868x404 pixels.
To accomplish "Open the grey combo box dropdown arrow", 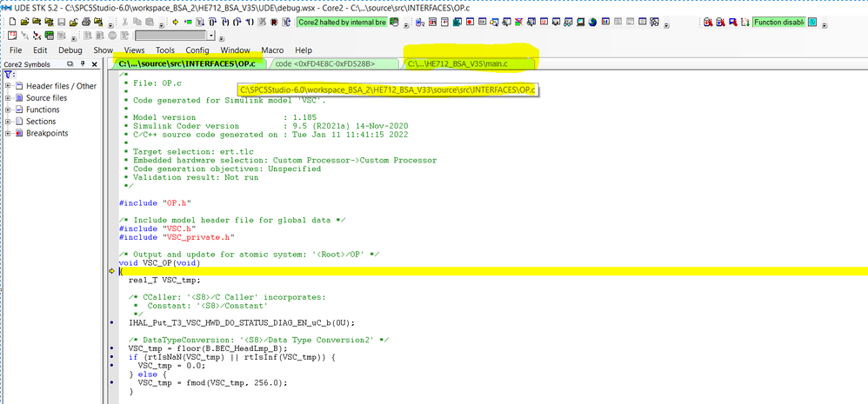I will [210, 36].
